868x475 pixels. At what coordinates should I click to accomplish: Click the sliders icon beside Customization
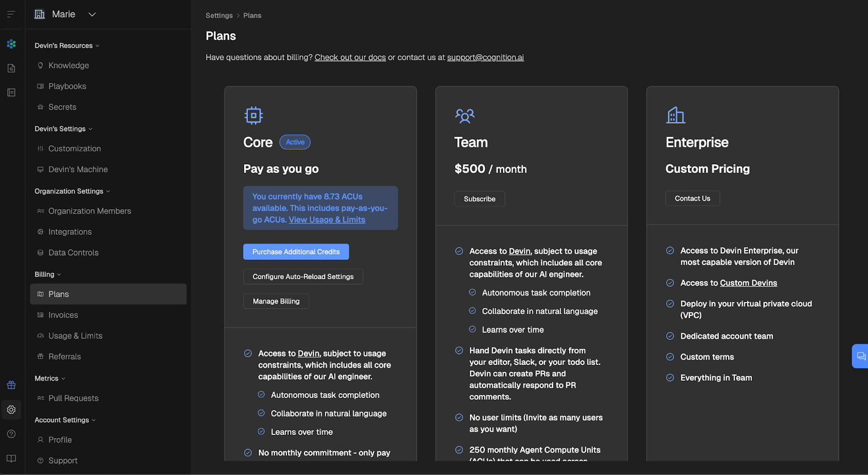[40, 149]
